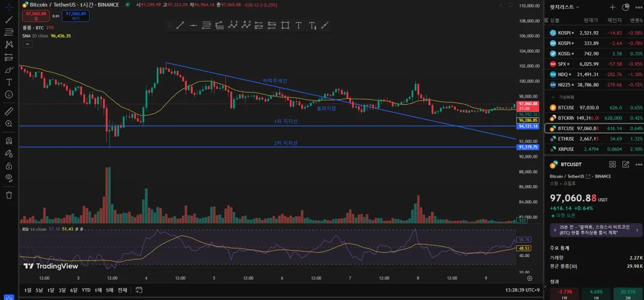Select the rectangle shape drawing tool

pyautogui.click(x=285, y=25)
